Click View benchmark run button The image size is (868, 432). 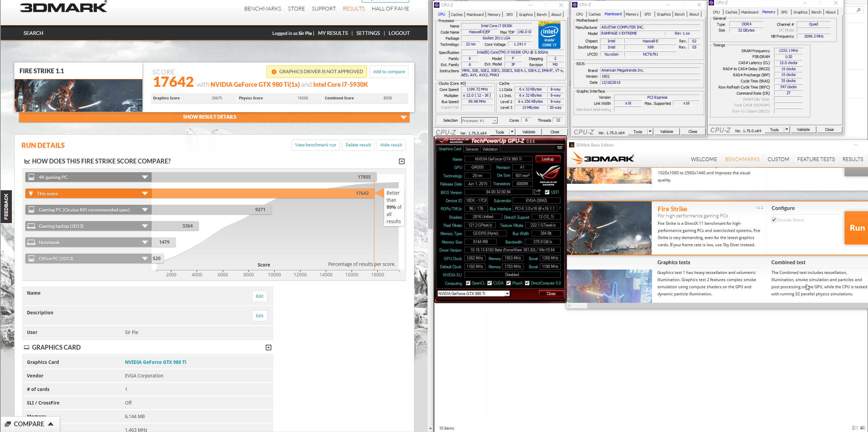pyautogui.click(x=315, y=145)
